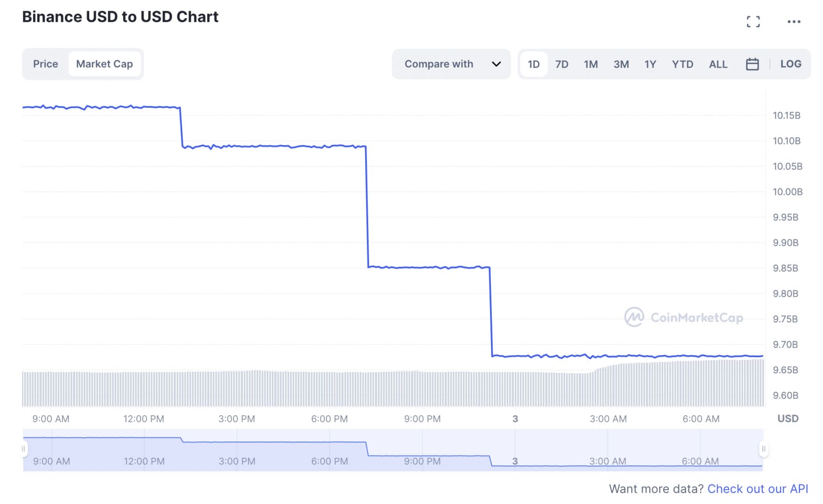
Task: Select the 7D time range
Action: (561, 64)
